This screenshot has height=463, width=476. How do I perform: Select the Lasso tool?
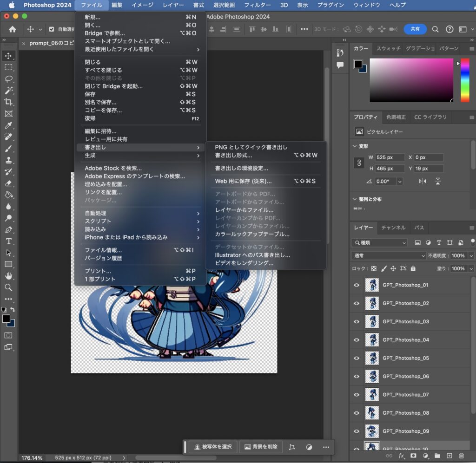tap(8, 79)
